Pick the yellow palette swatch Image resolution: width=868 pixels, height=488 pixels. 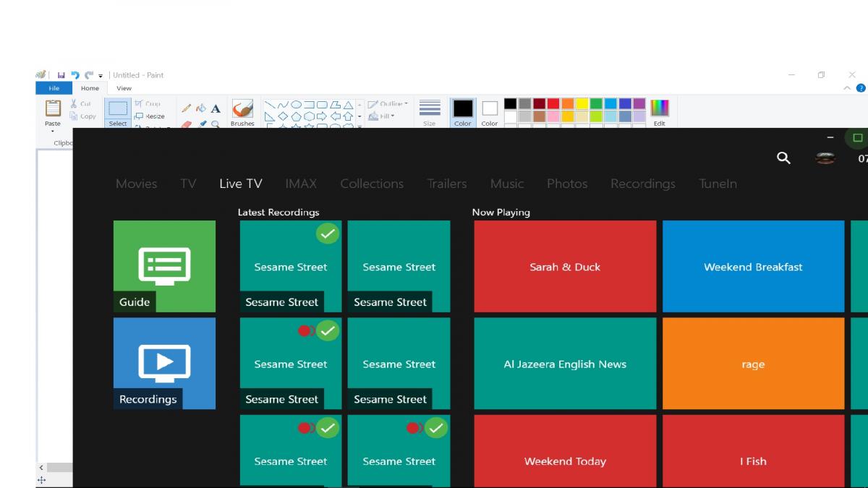pyautogui.click(x=582, y=104)
